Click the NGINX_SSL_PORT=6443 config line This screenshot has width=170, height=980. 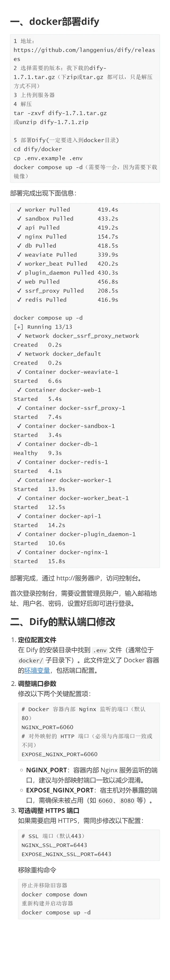tap(54, 845)
